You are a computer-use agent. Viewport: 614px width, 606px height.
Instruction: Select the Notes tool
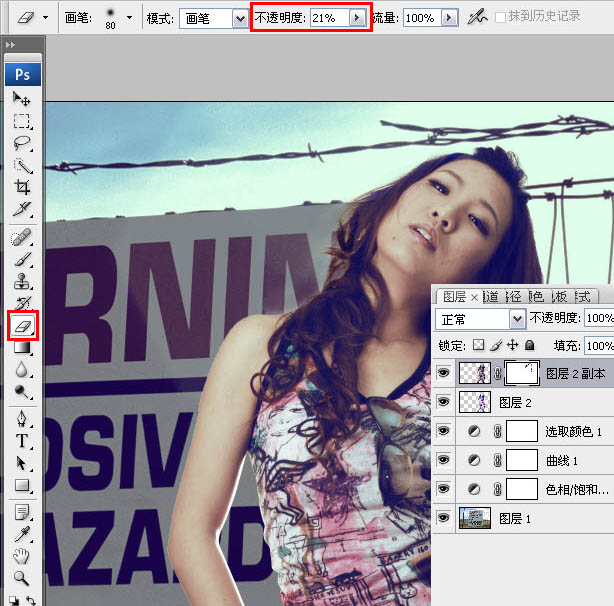(x=22, y=512)
